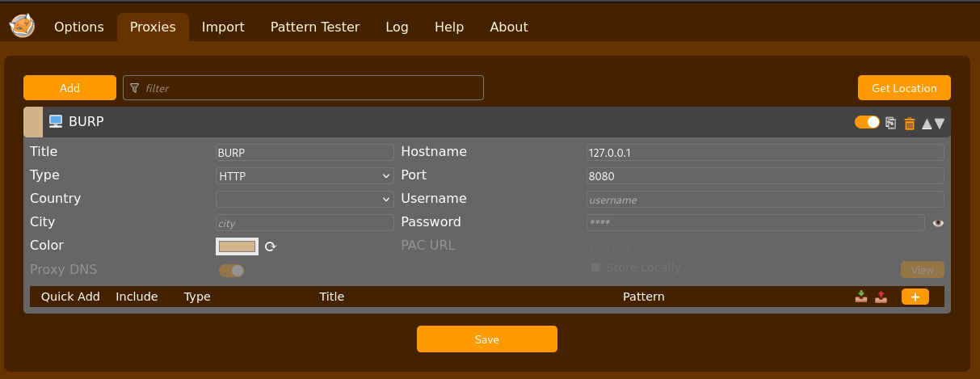Image resolution: width=980 pixels, height=379 pixels.
Task: Click the Get Location button
Action: [x=904, y=88]
